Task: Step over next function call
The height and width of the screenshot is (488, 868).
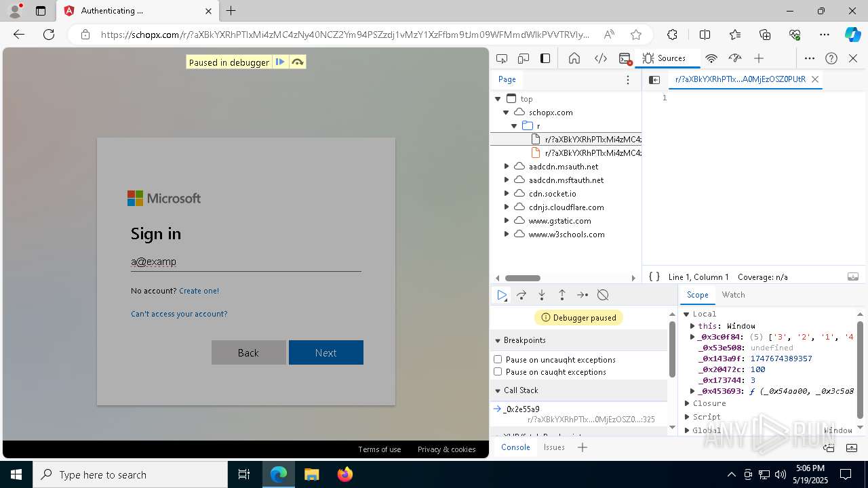Action: pos(521,295)
